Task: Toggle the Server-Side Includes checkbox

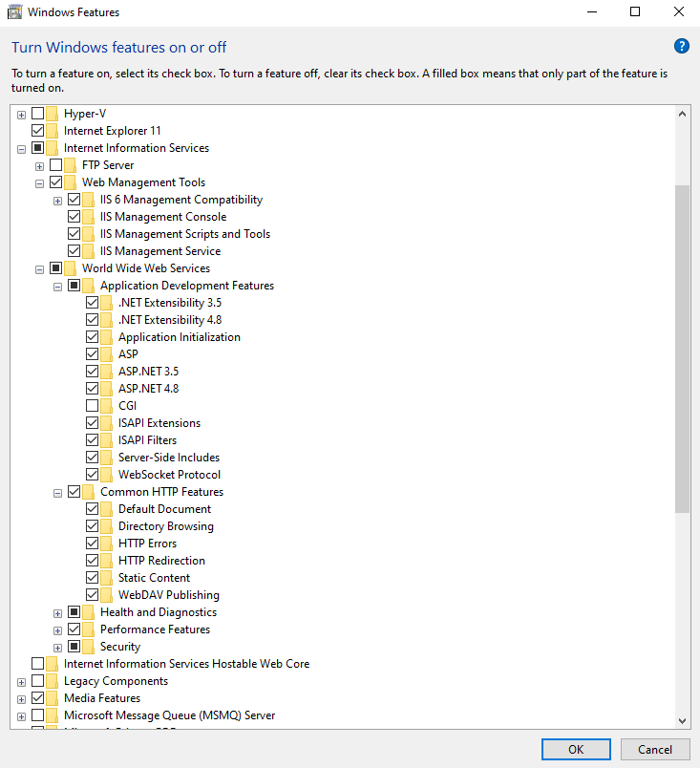Action: point(92,457)
